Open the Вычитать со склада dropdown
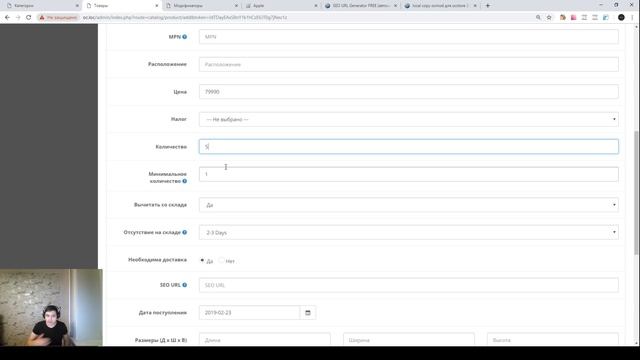 point(409,205)
